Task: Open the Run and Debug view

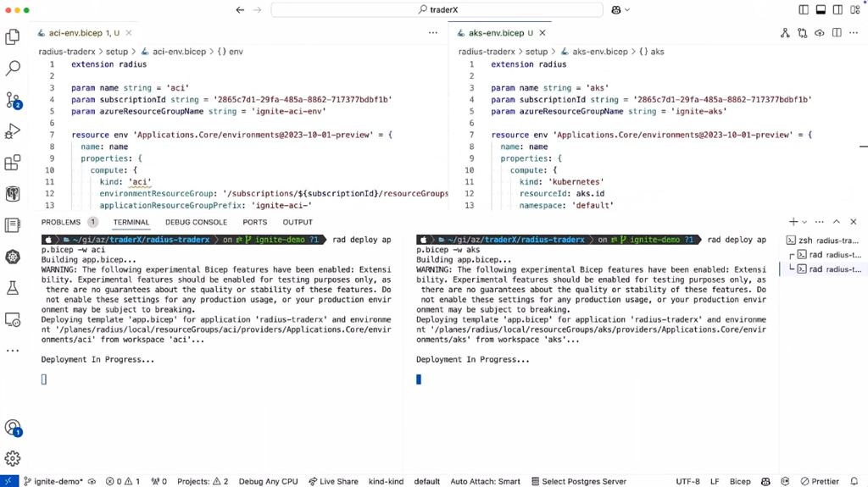Action: coord(13,131)
